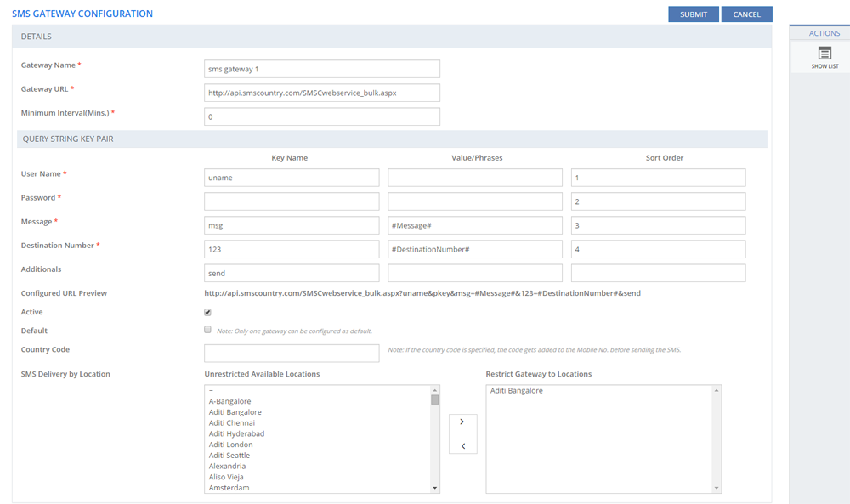
Task: Click the Country Code input
Action: point(292,353)
